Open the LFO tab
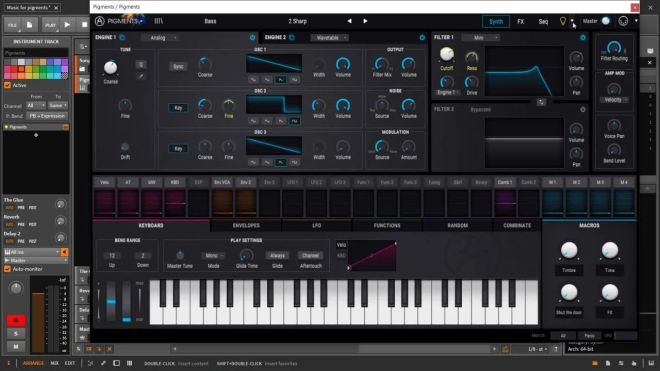The image size is (660, 371). [317, 226]
